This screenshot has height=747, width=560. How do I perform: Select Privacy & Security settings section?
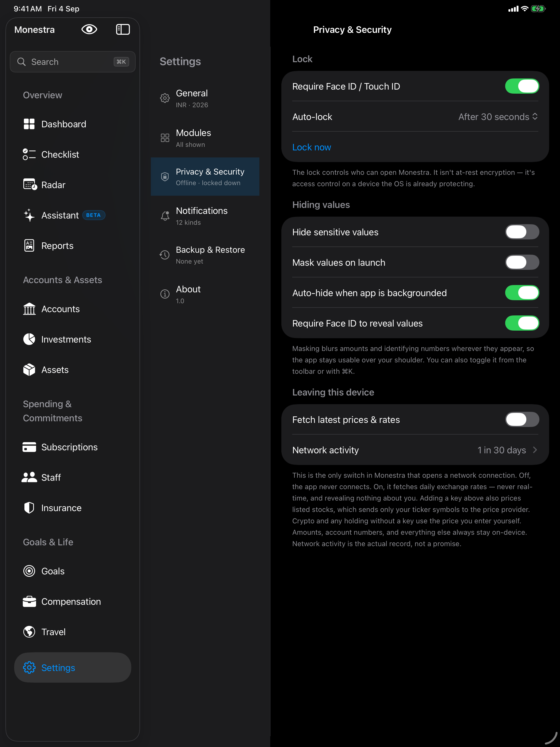click(x=205, y=177)
